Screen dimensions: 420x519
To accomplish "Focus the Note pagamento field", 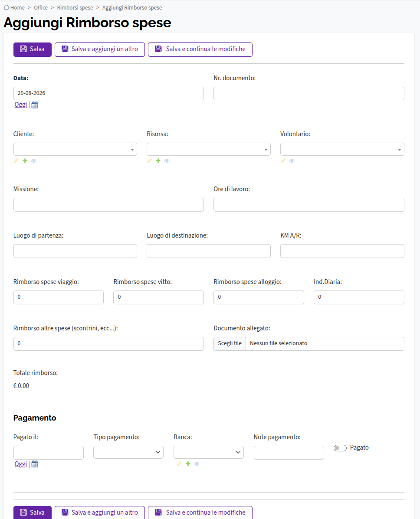I will click(289, 453).
